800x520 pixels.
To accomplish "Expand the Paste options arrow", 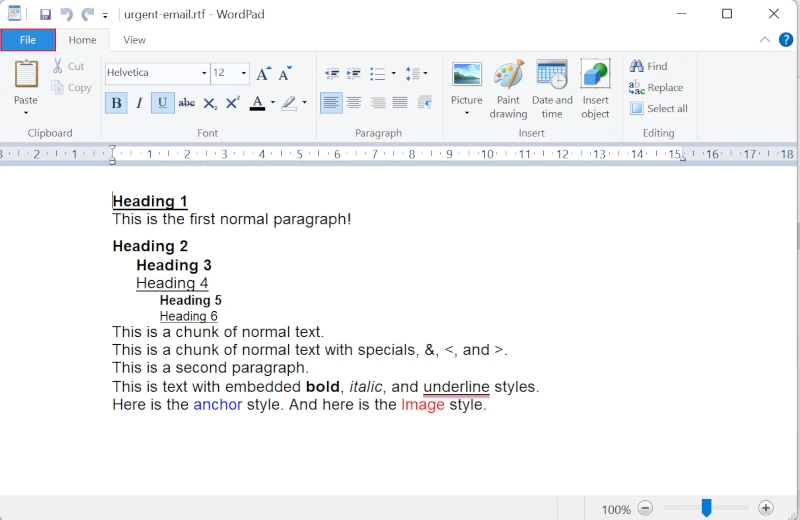I will coord(26,112).
